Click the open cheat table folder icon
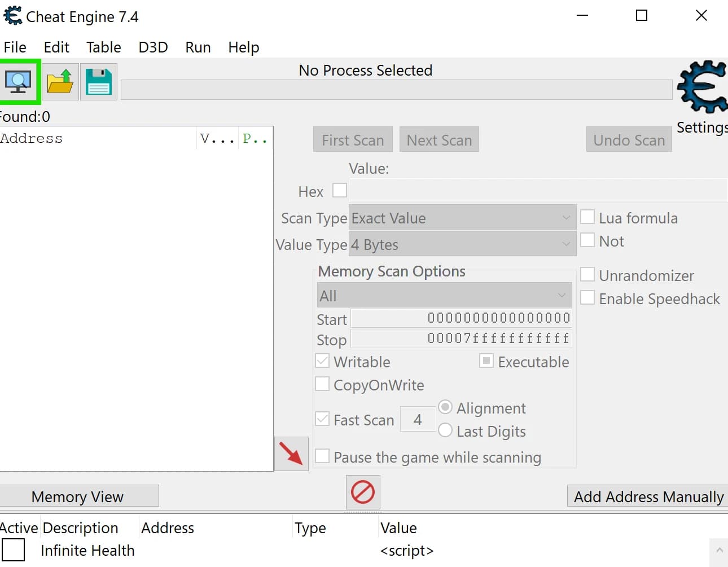Screen dimensions: 728x567 click(x=60, y=82)
